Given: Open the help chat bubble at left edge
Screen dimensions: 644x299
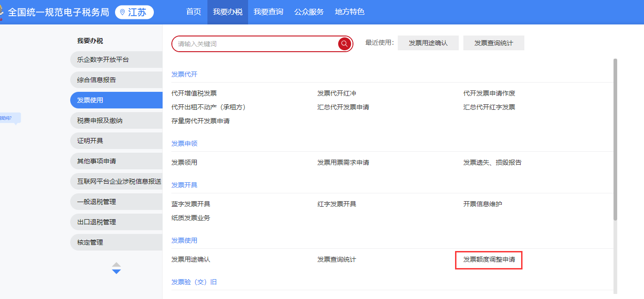Looking at the screenshot, I should click(x=9, y=119).
